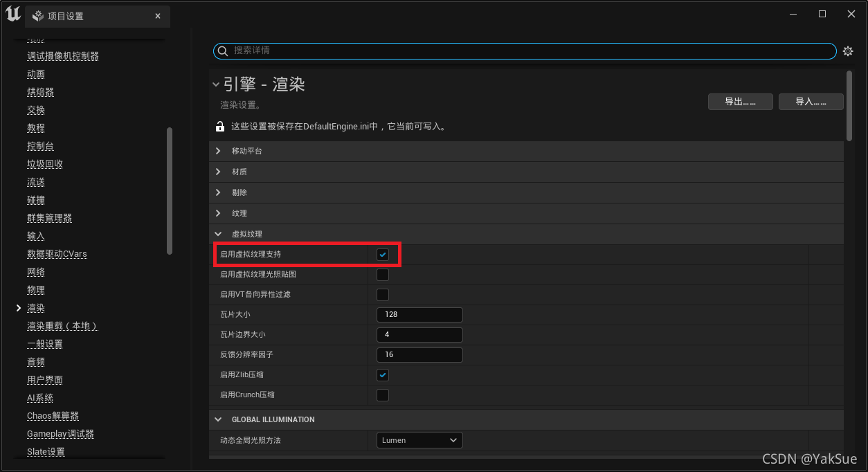Collapse the GLOBAL ILLUMINATION section
The image size is (868, 472).
(218, 419)
